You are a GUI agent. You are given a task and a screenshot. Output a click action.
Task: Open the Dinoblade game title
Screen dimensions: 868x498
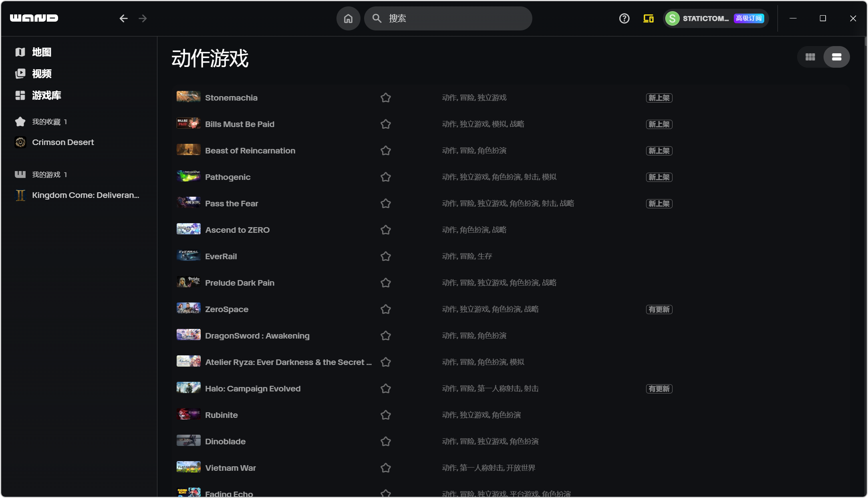[226, 442]
